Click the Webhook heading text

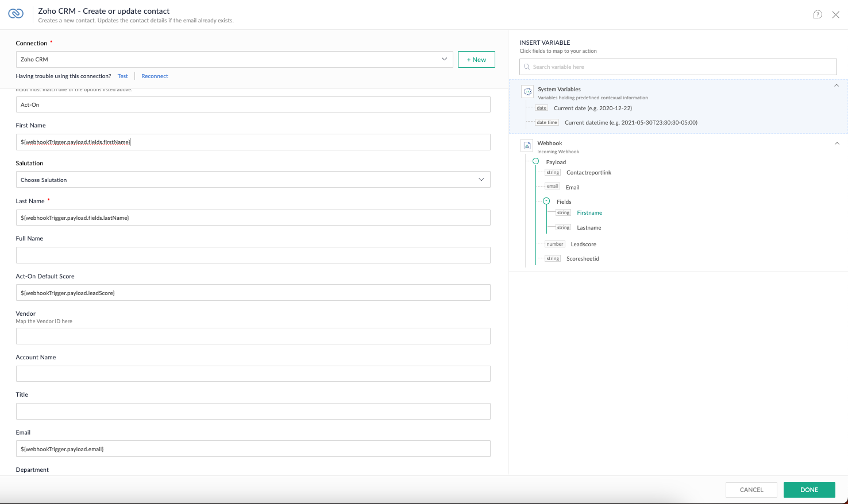549,143
